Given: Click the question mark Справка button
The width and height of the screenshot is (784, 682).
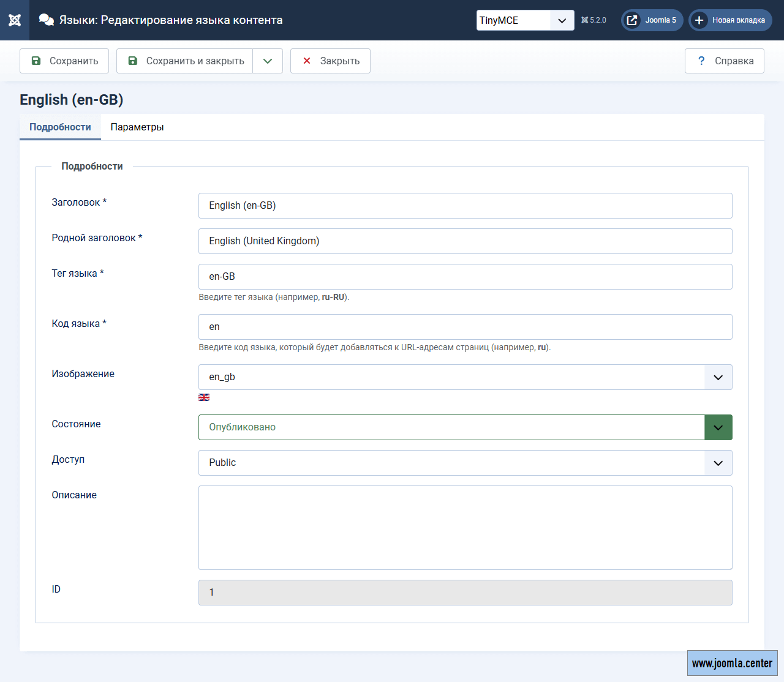Looking at the screenshot, I should pos(725,61).
